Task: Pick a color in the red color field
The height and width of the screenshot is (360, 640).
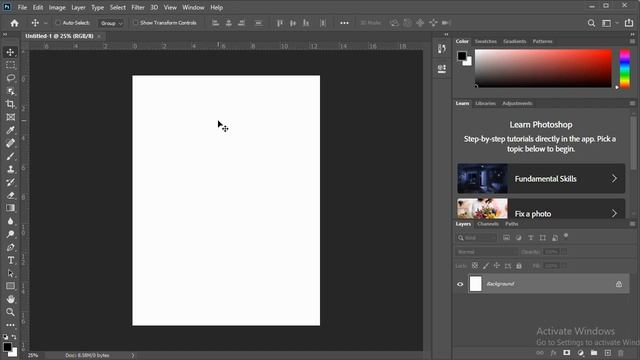Action: tap(543, 68)
